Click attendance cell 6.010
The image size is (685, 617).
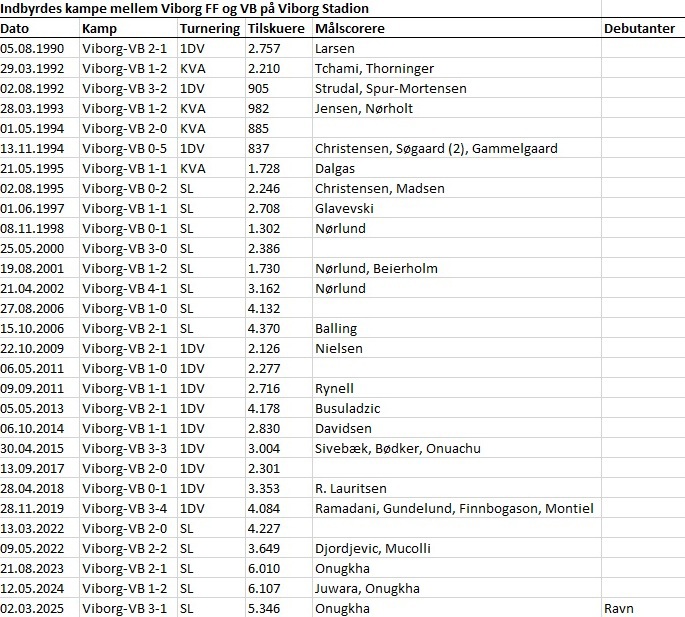click(x=264, y=568)
